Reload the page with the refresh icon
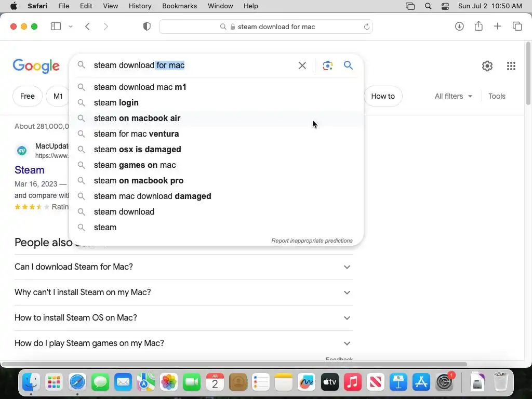 coord(366,26)
